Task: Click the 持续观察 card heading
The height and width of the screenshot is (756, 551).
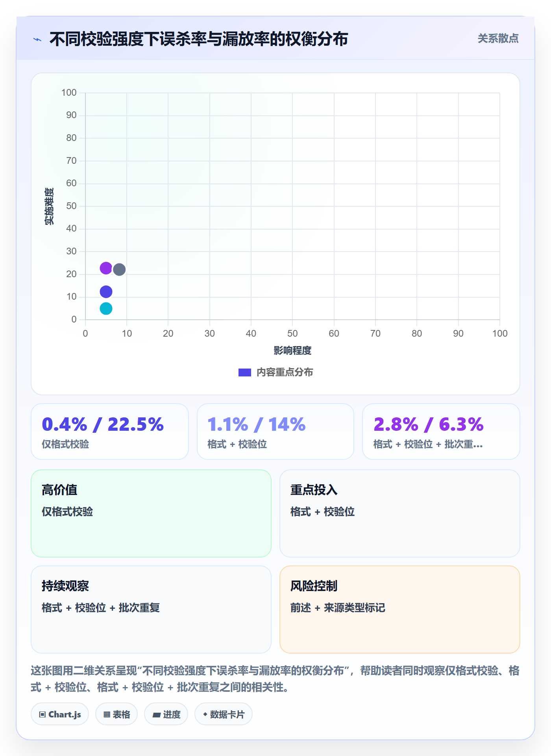Action: click(x=65, y=586)
